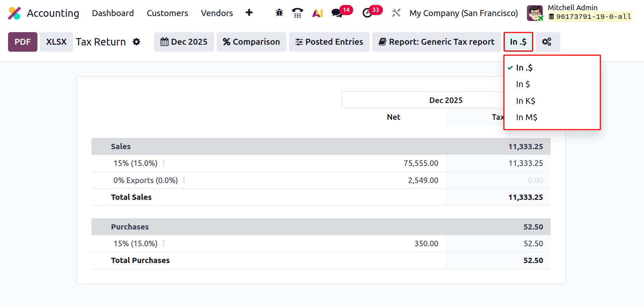Click the Total Sales row label
Image resolution: width=644 pixels, height=306 pixels.
coord(131,197)
